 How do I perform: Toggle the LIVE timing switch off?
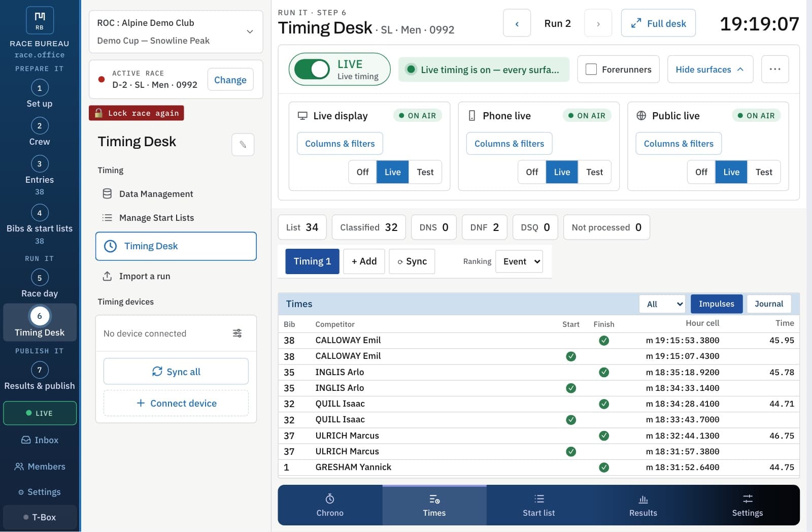pos(312,70)
